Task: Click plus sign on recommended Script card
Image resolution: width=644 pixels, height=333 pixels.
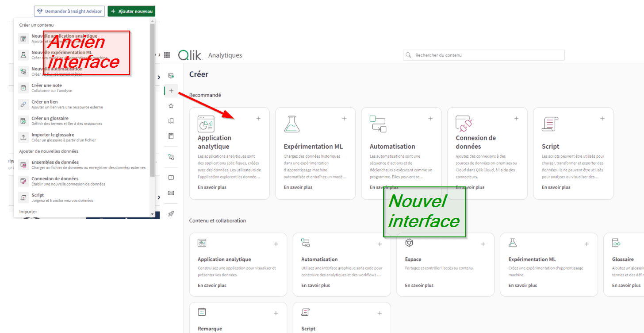Action: tap(602, 119)
